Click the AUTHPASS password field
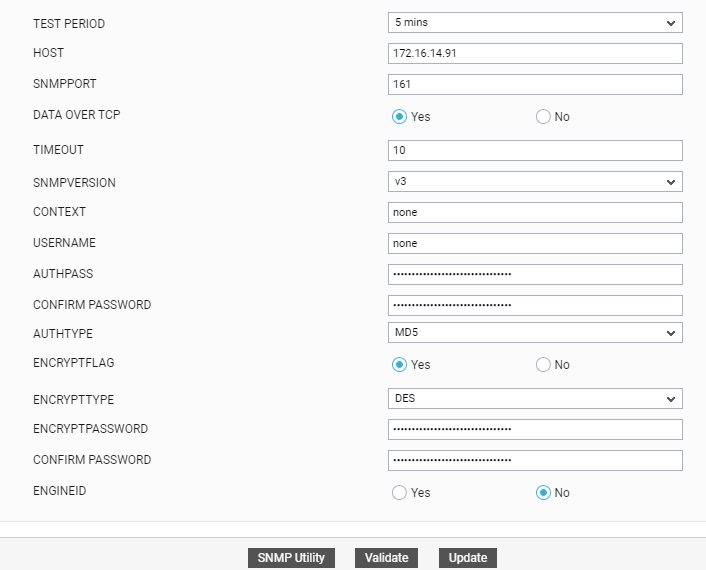The width and height of the screenshot is (706, 570). tap(535, 275)
